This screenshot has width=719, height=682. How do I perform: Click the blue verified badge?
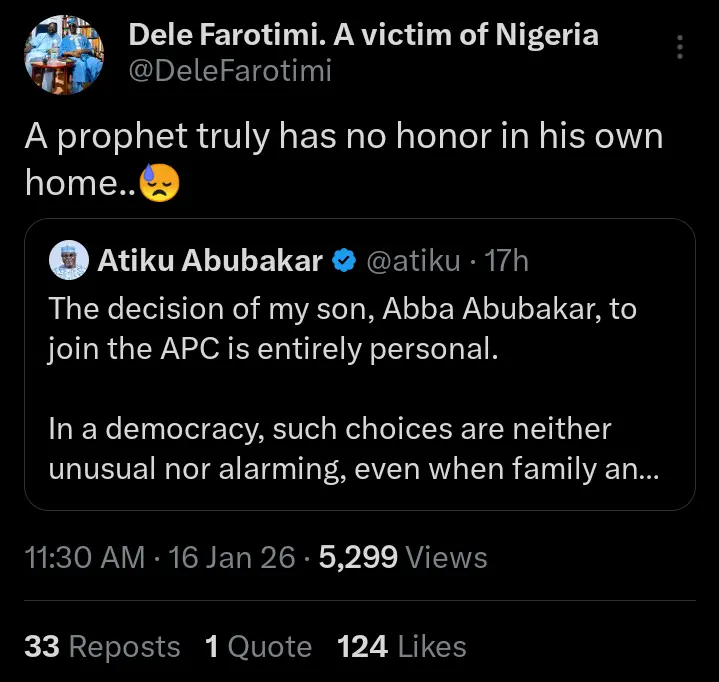click(343, 262)
